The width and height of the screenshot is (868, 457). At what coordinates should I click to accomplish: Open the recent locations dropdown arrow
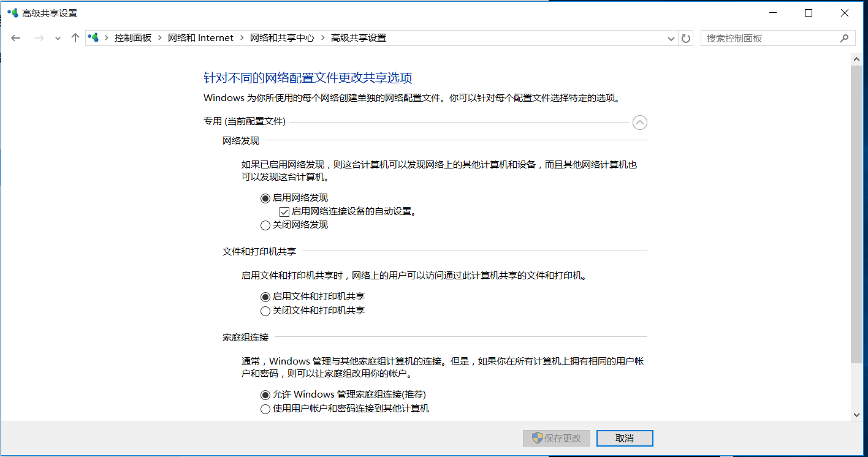[x=58, y=39]
